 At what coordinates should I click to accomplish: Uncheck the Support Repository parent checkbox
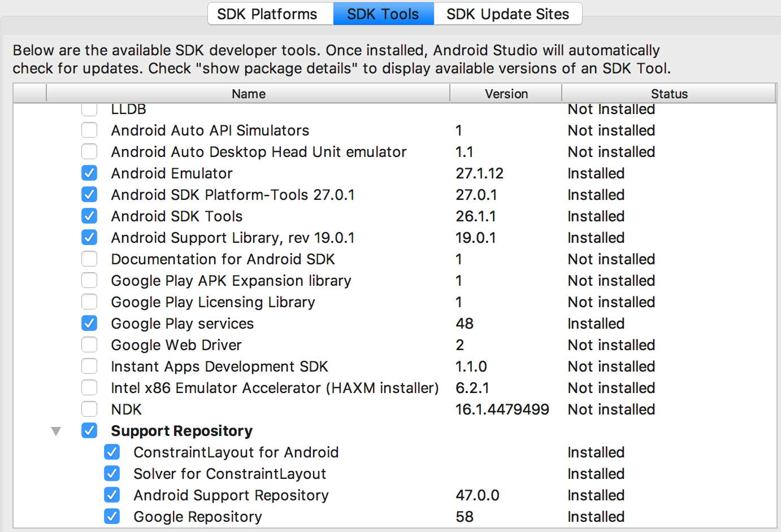(x=89, y=431)
